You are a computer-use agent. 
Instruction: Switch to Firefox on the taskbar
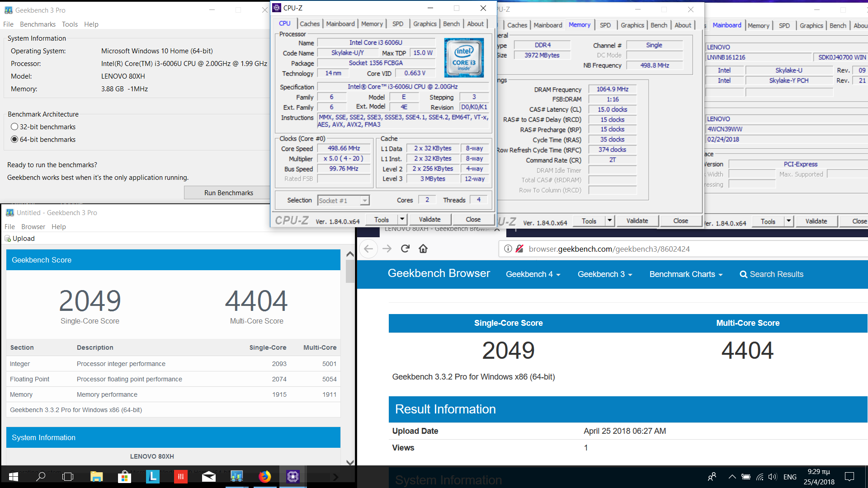coord(265,476)
